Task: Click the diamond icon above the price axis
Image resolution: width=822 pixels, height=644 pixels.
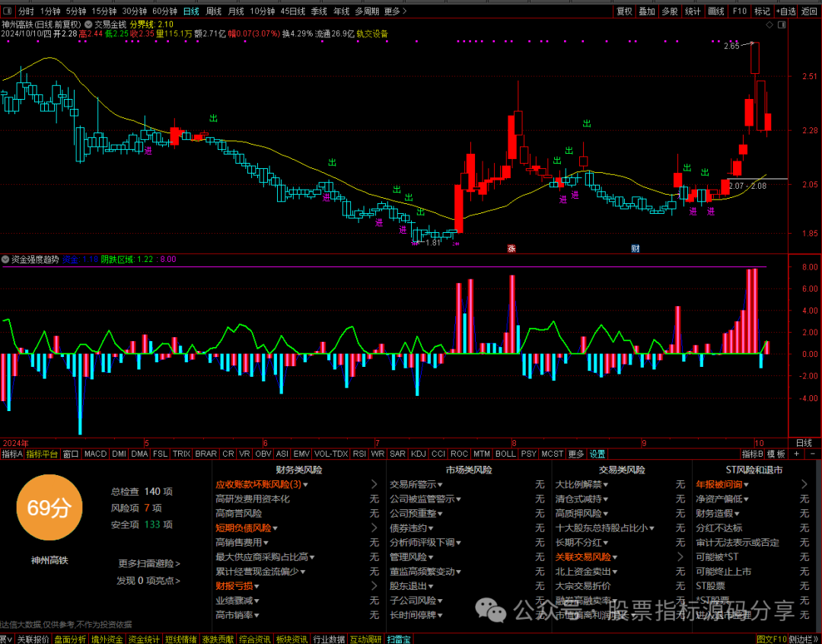Action: pyautogui.click(x=769, y=24)
